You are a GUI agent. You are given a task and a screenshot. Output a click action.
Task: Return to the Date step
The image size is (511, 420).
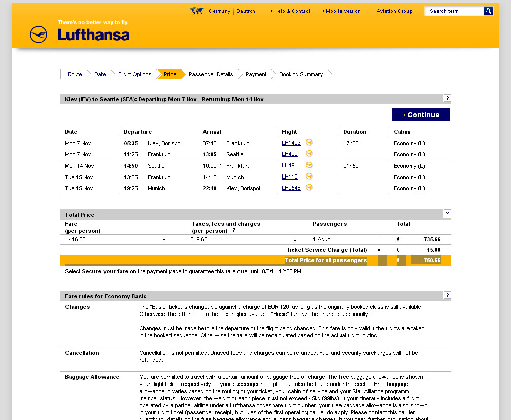click(100, 74)
